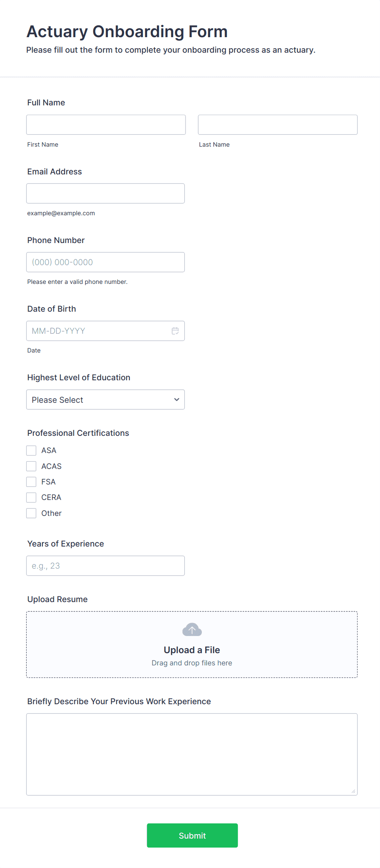The width and height of the screenshot is (380, 868).
Task: Open the calendar icon in Date of Birth
Action: tap(175, 331)
